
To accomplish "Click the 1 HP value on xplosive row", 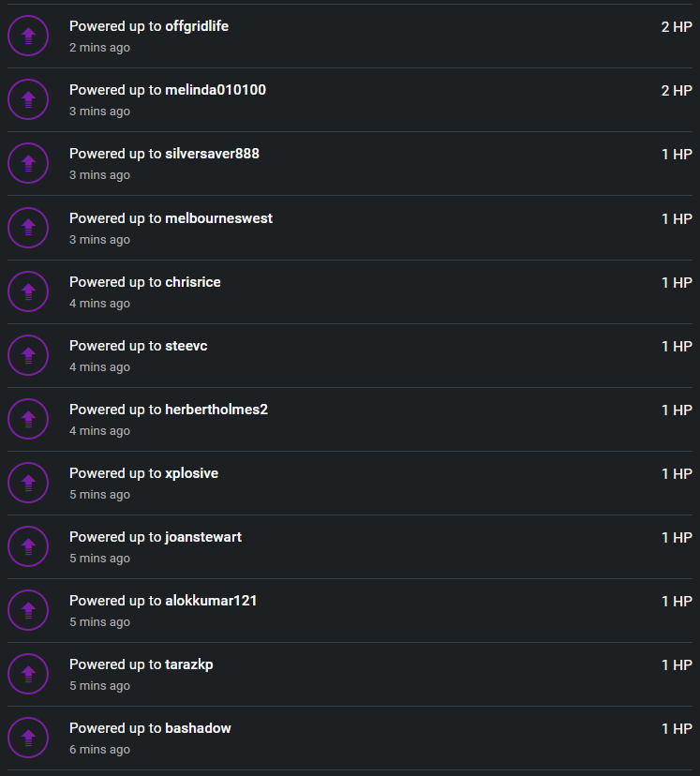I will (x=677, y=474).
